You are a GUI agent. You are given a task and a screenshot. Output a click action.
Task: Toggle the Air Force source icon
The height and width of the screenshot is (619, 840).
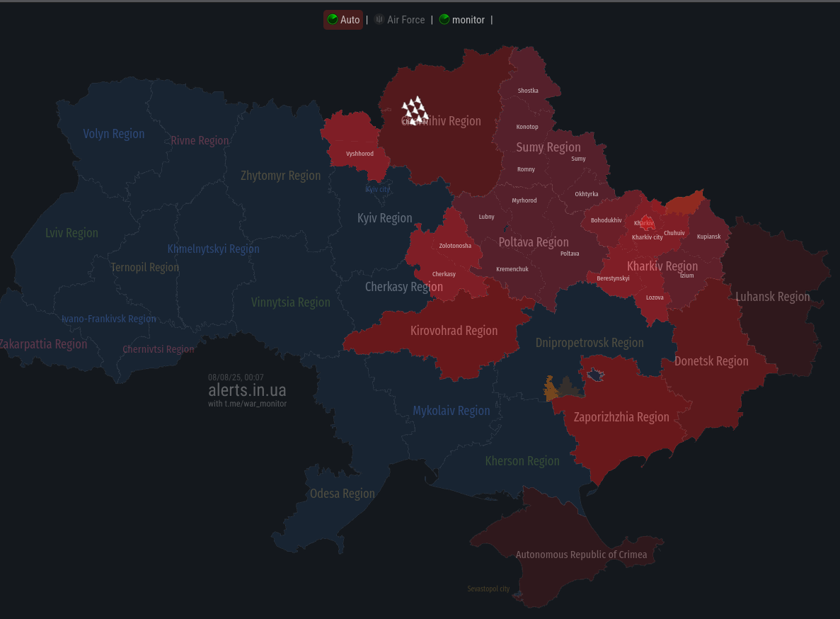click(379, 19)
